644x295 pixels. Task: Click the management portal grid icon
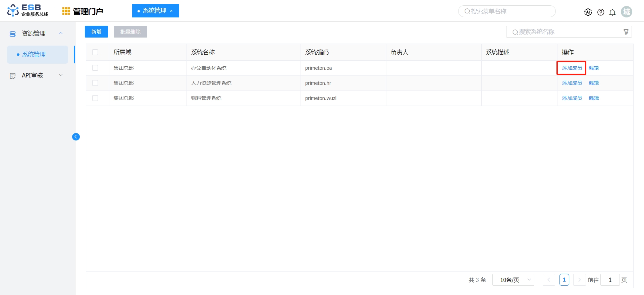(x=66, y=11)
